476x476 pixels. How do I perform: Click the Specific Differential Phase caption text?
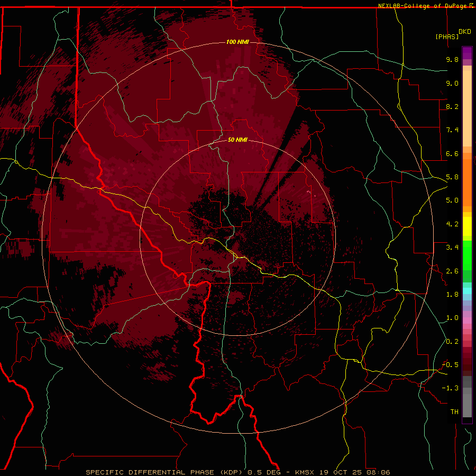click(x=237, y=472)
